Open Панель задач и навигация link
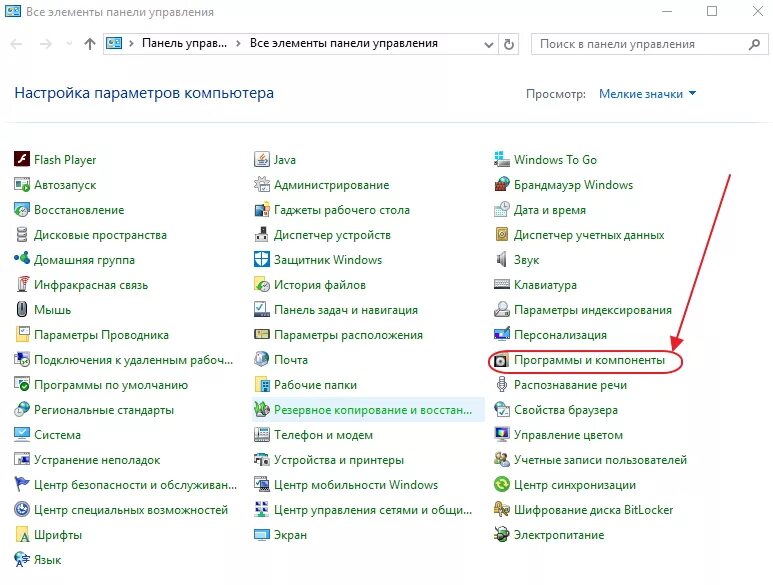This screenshot has width=773, height=585. (x=346, y=310)
